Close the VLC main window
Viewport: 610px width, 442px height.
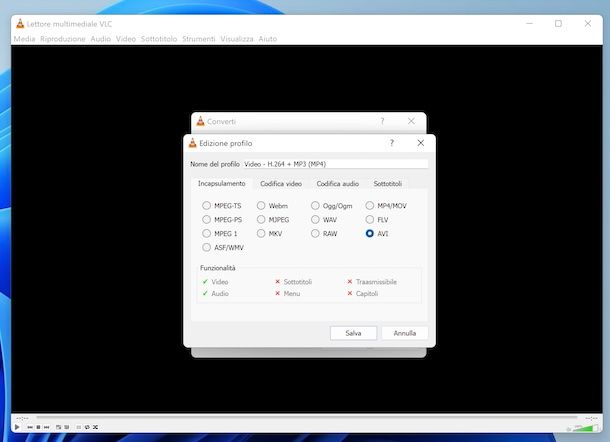click(x=588, y=24)
